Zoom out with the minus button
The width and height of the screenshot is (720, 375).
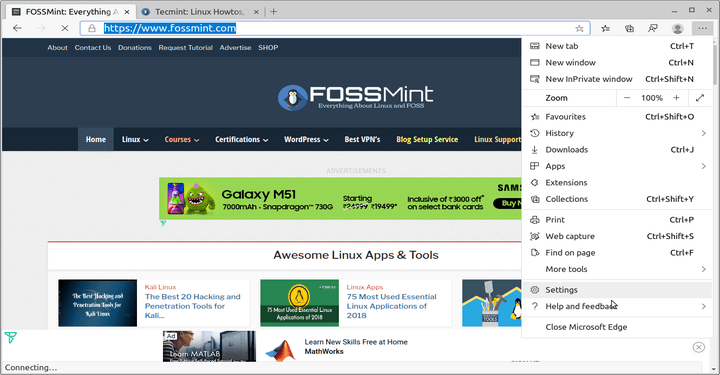627,98
